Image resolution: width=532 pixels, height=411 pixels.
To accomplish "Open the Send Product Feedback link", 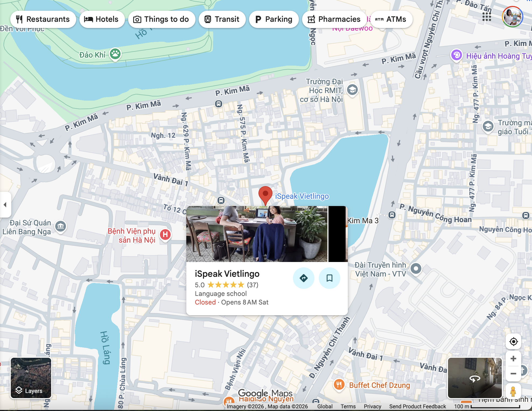I will [417, 406].
